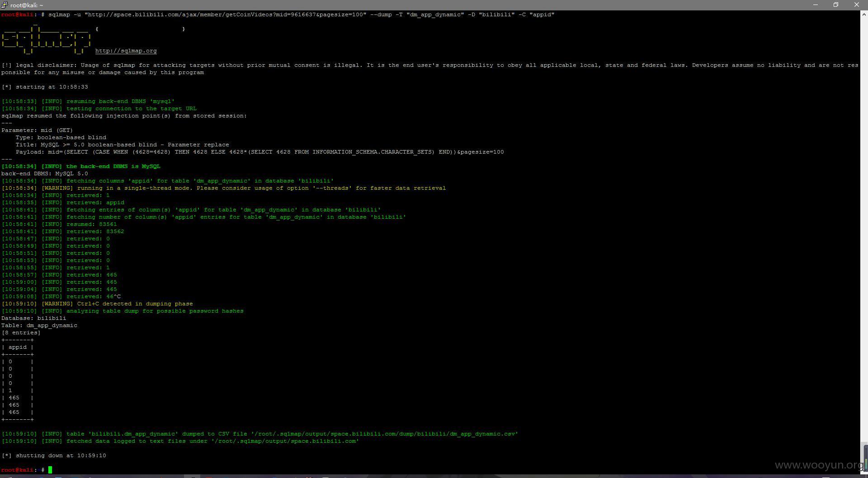
Task: Click '[*] starting at 10:58:33'
Action: click(x=45, y=87)
